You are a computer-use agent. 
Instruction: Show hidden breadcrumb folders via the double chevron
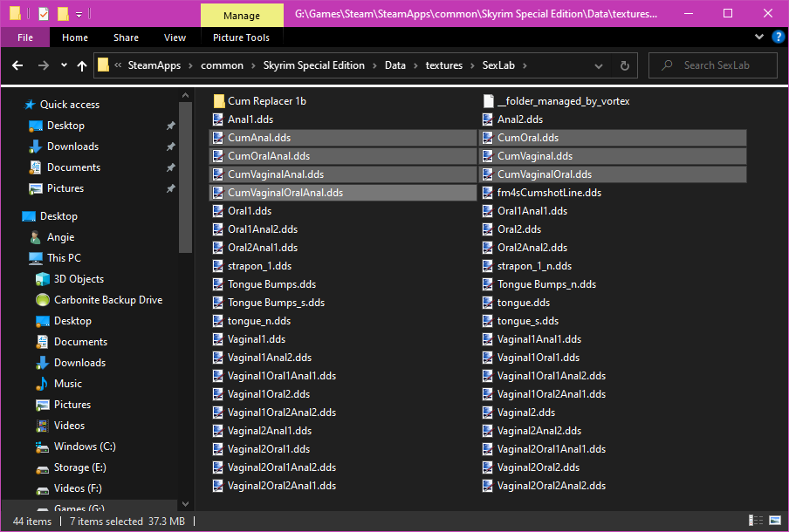(x=118, y=65)
